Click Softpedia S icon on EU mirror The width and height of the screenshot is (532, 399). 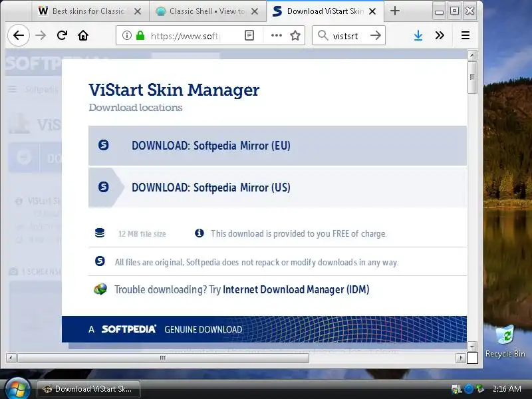coord(104,145)
